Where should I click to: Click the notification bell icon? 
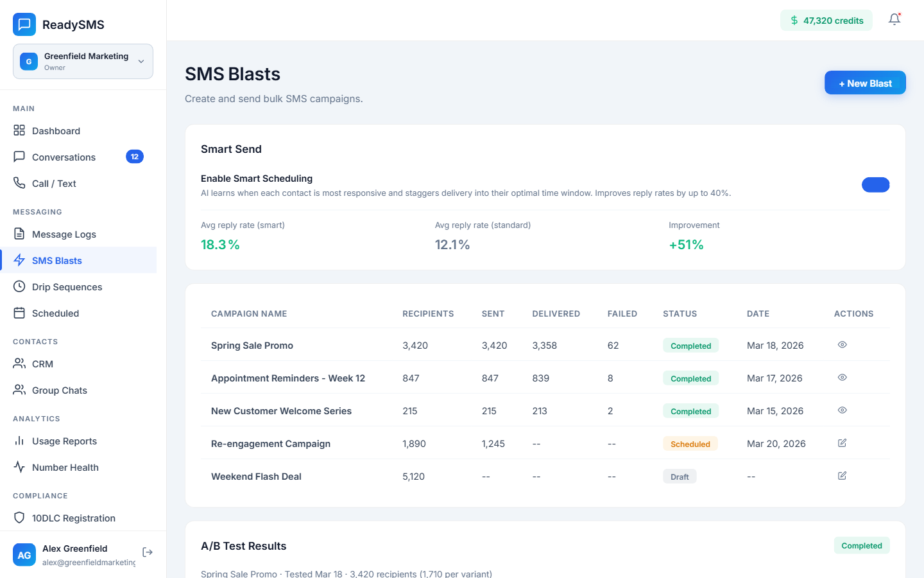click(x=894, y=20)
